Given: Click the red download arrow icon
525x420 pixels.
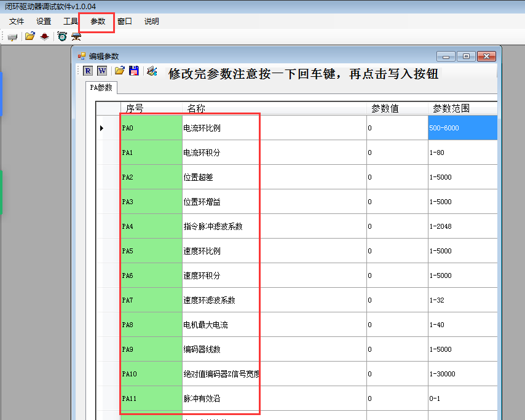Looking at the screenshot, I should [x=44, y=36].
